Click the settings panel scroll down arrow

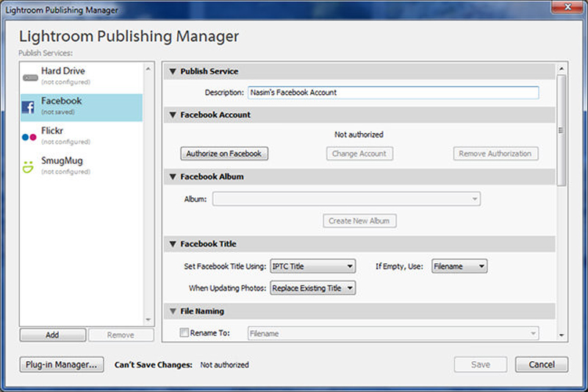562,335
